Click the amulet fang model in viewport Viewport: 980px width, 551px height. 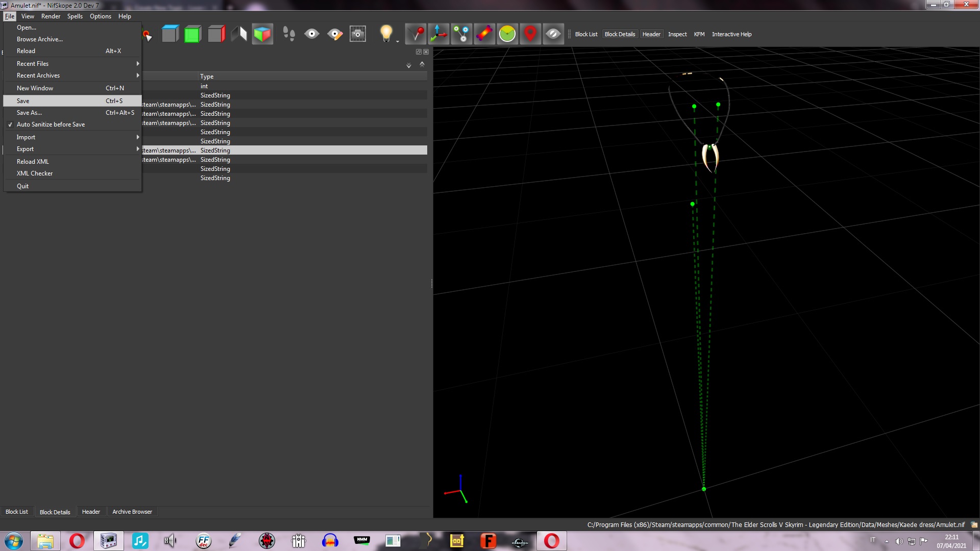pos(710,157)
